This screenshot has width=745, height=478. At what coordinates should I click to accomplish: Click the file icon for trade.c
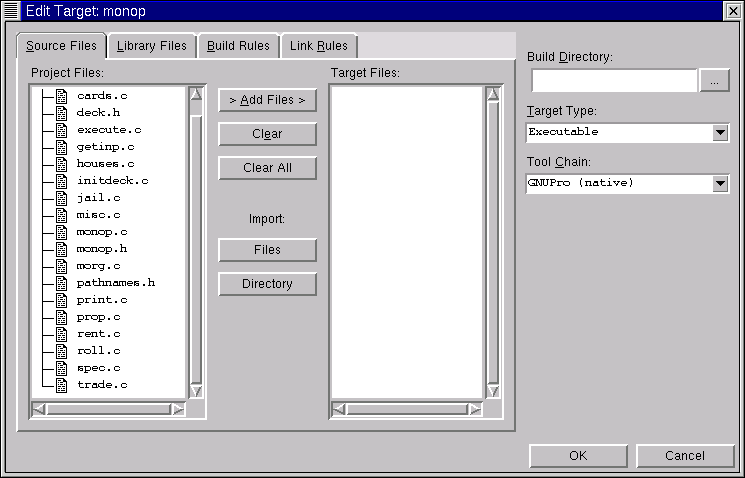61,385
